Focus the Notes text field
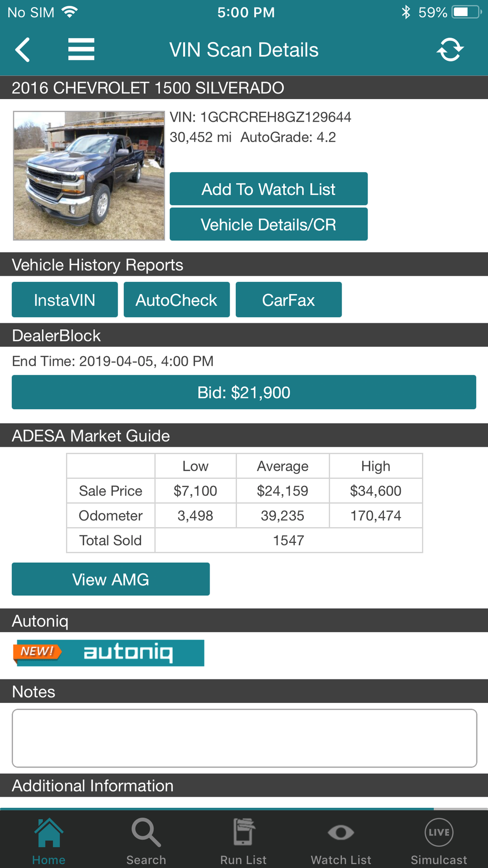This screenshot has height=868, width=488. coord(244,738)
